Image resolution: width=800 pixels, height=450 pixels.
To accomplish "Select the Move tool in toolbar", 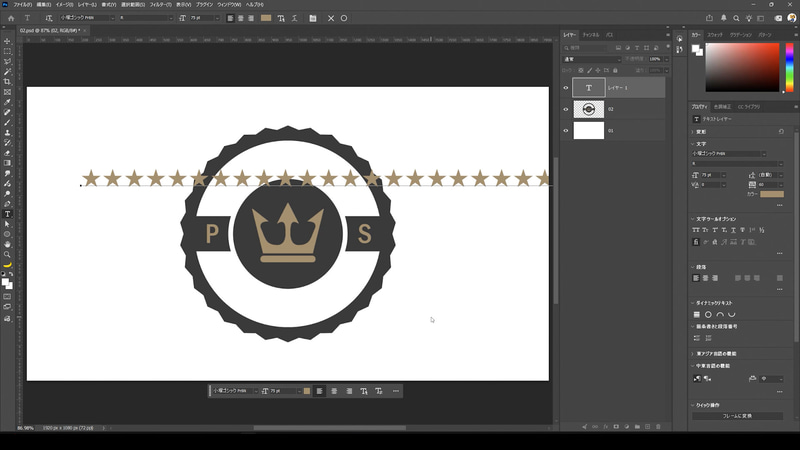I will 7,41.
